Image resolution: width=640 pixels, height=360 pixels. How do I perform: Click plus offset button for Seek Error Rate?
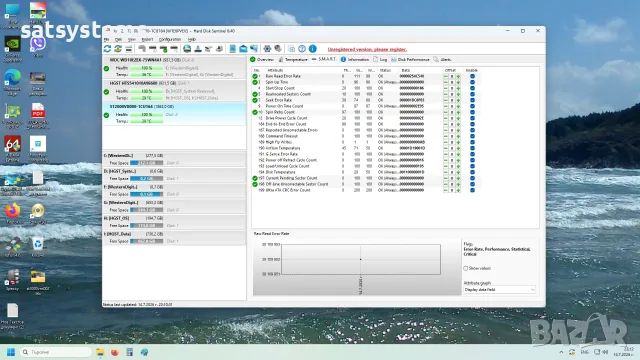click(458, 100)
